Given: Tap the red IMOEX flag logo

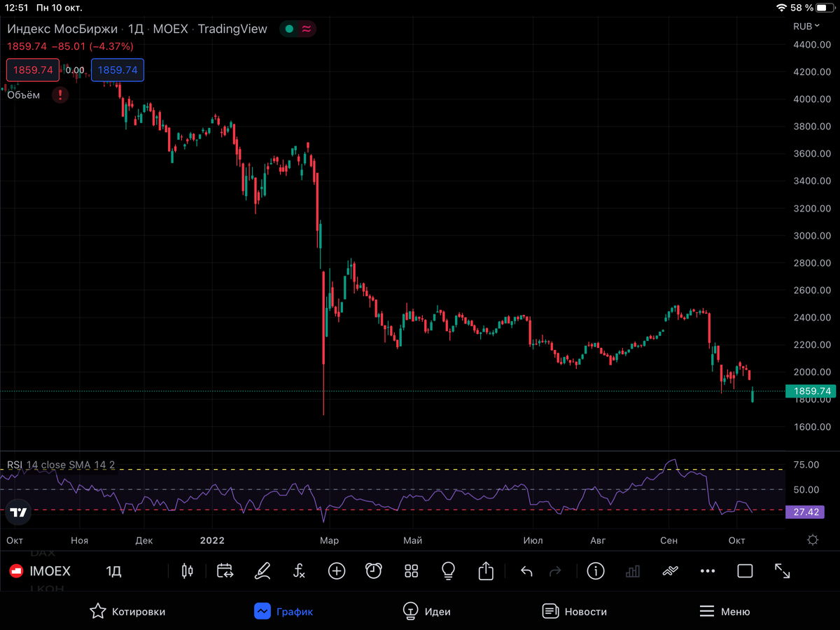Looking at the screenshot, I should (15, 571).
